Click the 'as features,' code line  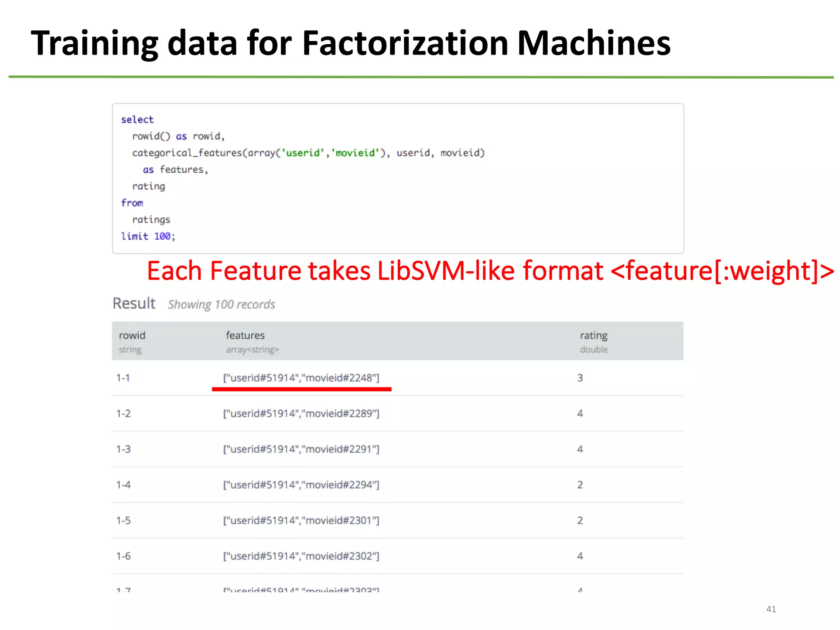click(x=176, y=170)
